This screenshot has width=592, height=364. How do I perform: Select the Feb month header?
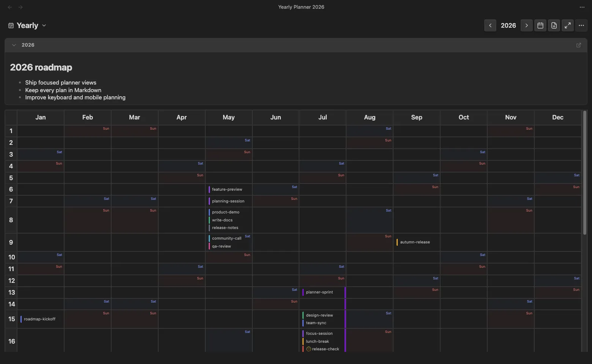88,118
